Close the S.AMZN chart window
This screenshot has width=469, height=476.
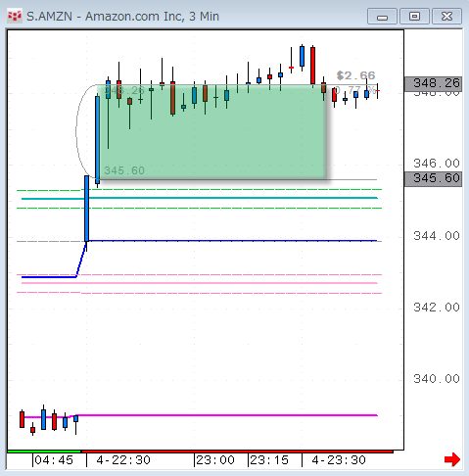click(446, 17)
